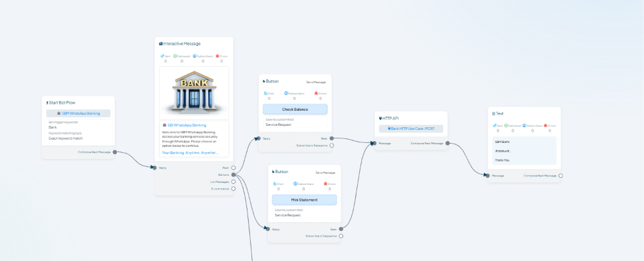Image resolution: width=644 pixels, height=261 pixels.
Task: Click the Text node title icon
Action: pos(494,113)
